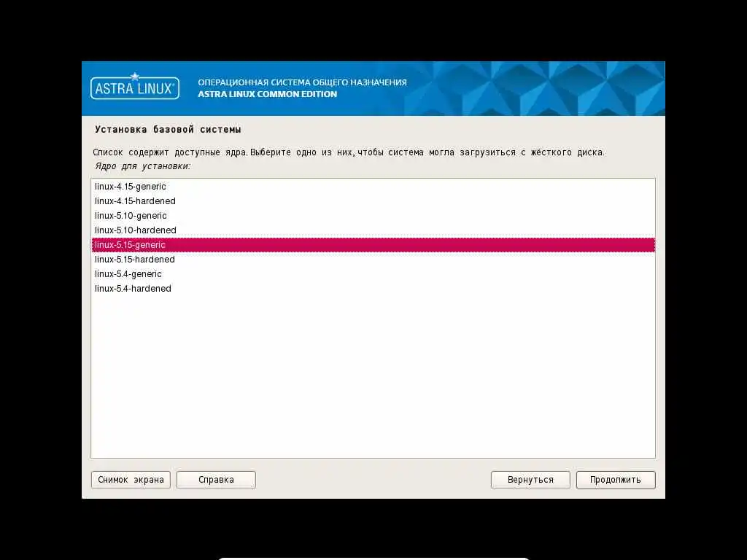747x560 pixels.
Task: Click the Снимок экрана button
Action: point(131,480)
